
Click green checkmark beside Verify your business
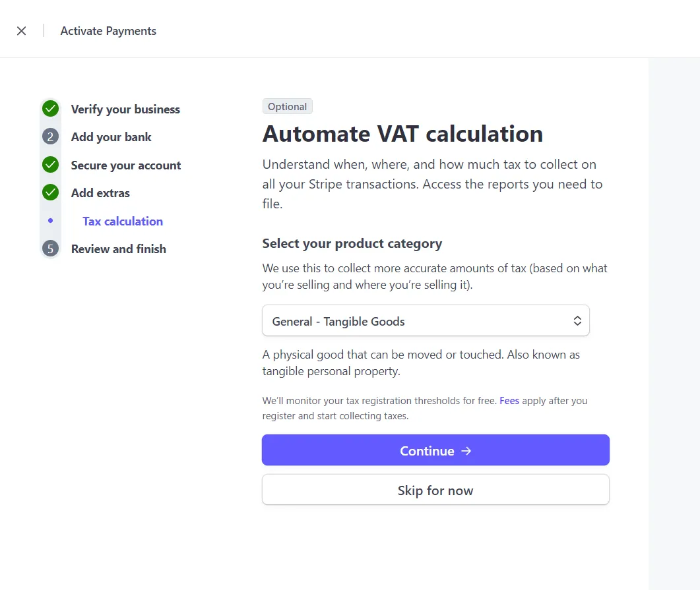(50, 108)
